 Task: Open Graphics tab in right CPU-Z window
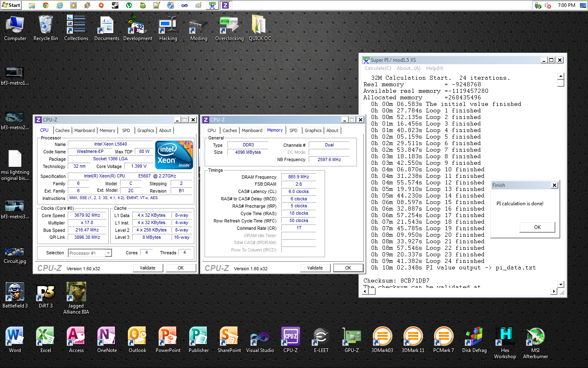[313, 130]
